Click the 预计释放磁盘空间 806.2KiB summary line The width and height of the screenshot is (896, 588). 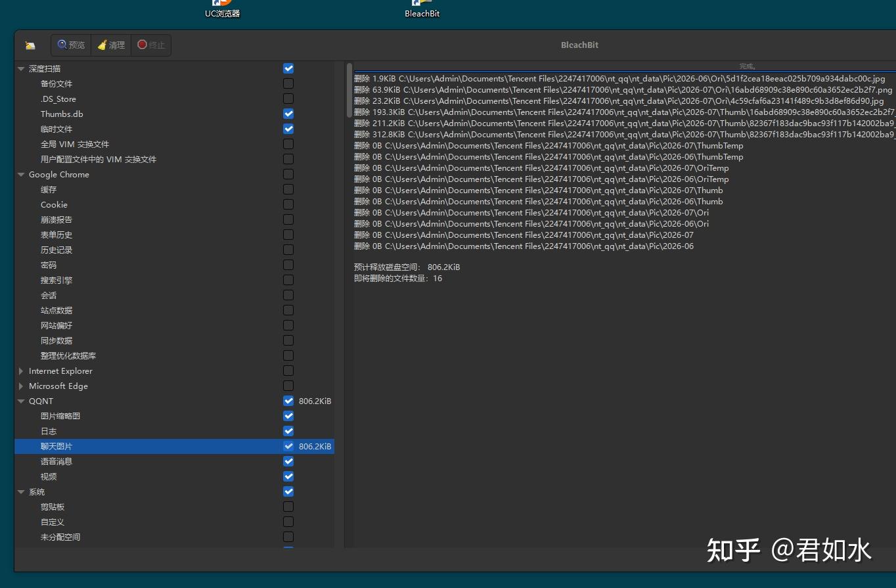tap(407, 267)
